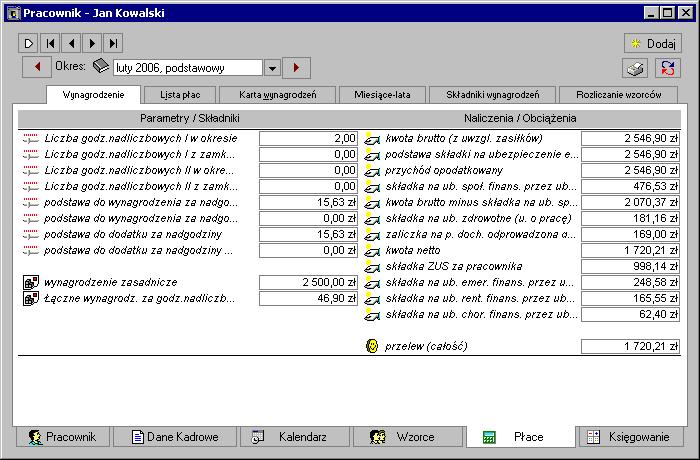The image size is (700, 460).
Task: Select the Płace bottom tab
Action: pos(521,436)
